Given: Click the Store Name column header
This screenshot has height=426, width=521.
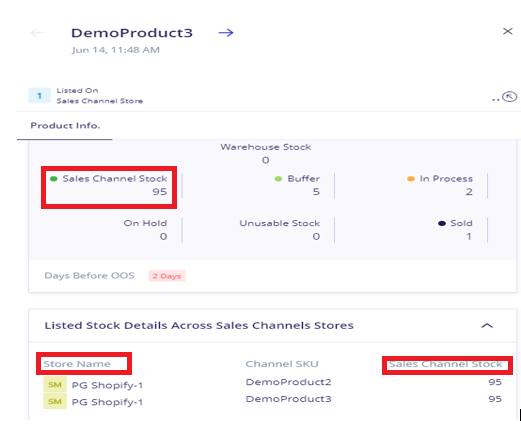Looking at the screenshot, I should pyautogui.click(x=77, y=364).
